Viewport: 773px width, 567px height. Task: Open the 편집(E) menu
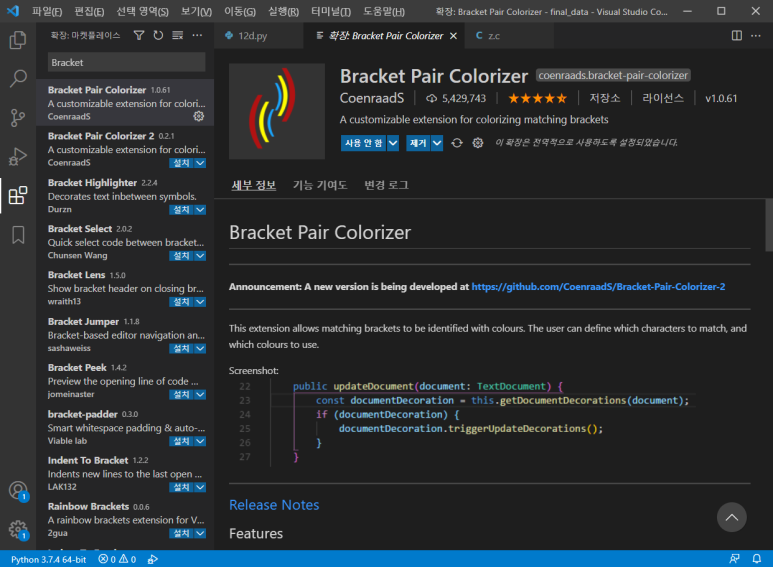(89, 11)
